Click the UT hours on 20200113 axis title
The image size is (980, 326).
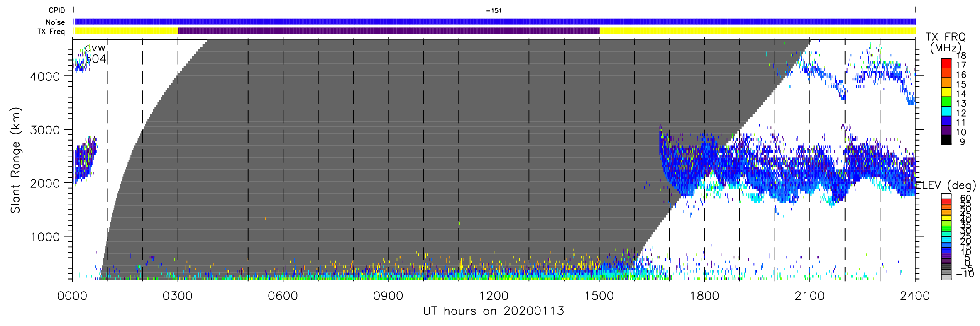coord(494,311)
